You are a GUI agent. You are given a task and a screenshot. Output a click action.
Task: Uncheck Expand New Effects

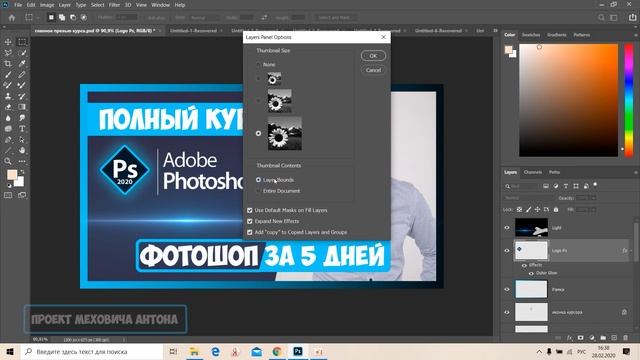[249, 221]
